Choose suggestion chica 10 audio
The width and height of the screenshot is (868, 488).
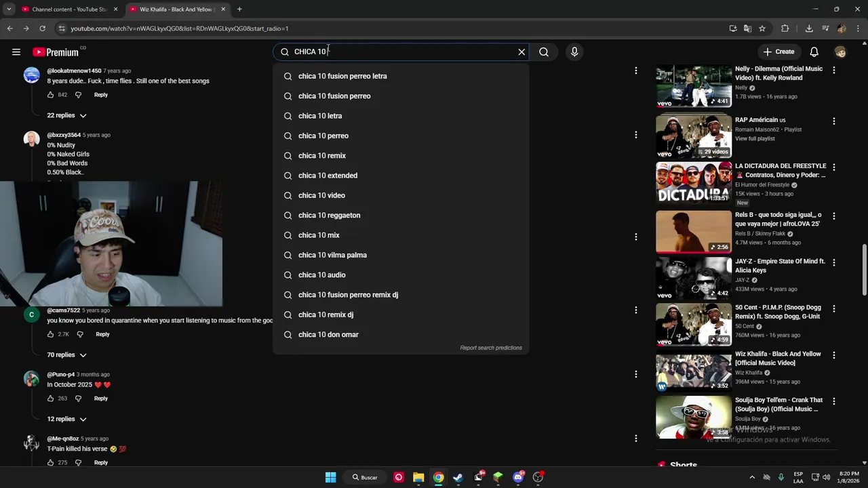401,275
